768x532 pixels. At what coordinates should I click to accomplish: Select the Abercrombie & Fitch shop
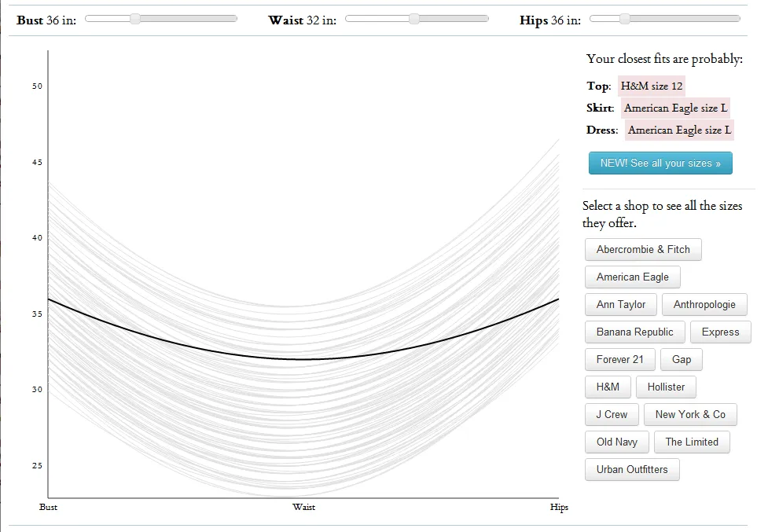[643, 250]
